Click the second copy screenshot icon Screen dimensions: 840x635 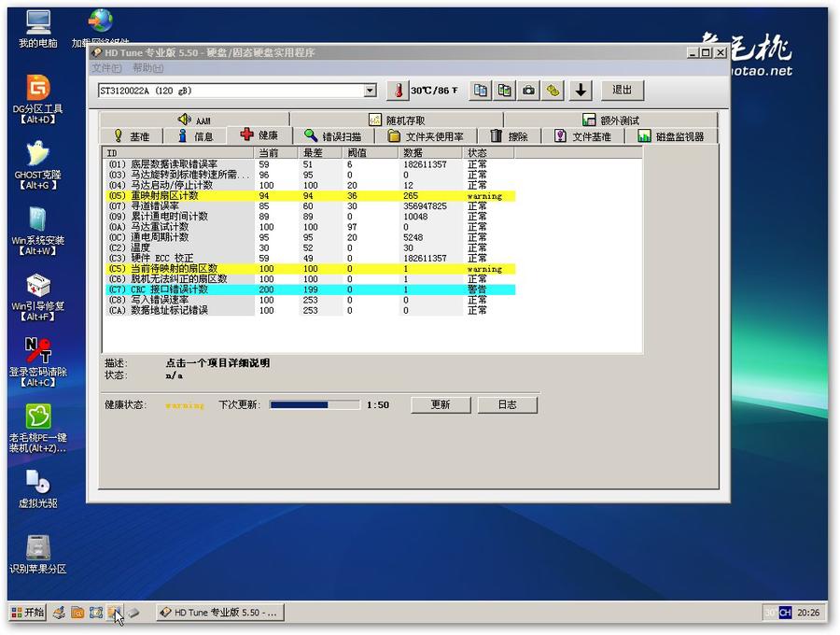(504, 90)
